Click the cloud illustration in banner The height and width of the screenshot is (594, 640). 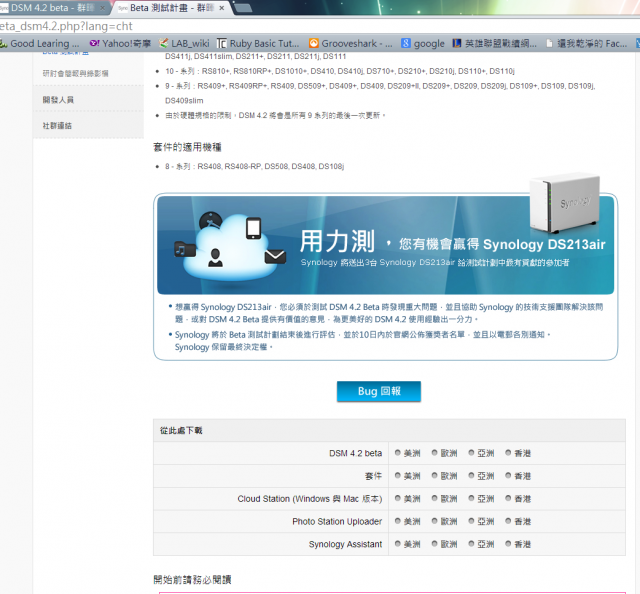click(229, 247)
